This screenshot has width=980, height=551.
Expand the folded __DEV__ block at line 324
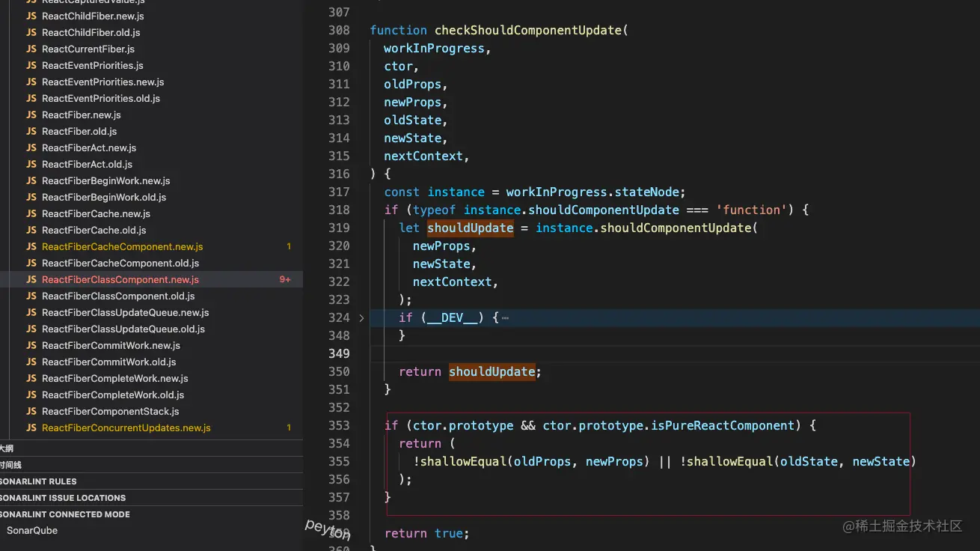(361, 318)
